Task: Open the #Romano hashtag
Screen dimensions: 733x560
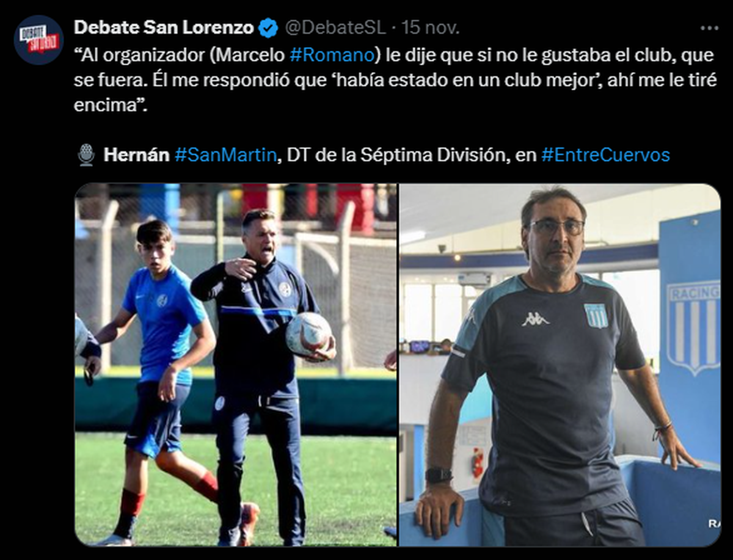Action: [x=330, y=55]
